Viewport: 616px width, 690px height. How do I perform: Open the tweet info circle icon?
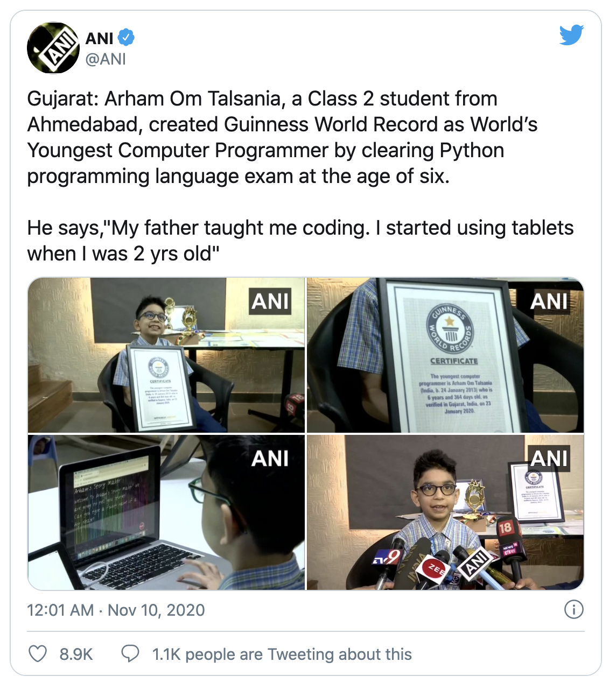[573, 610]
